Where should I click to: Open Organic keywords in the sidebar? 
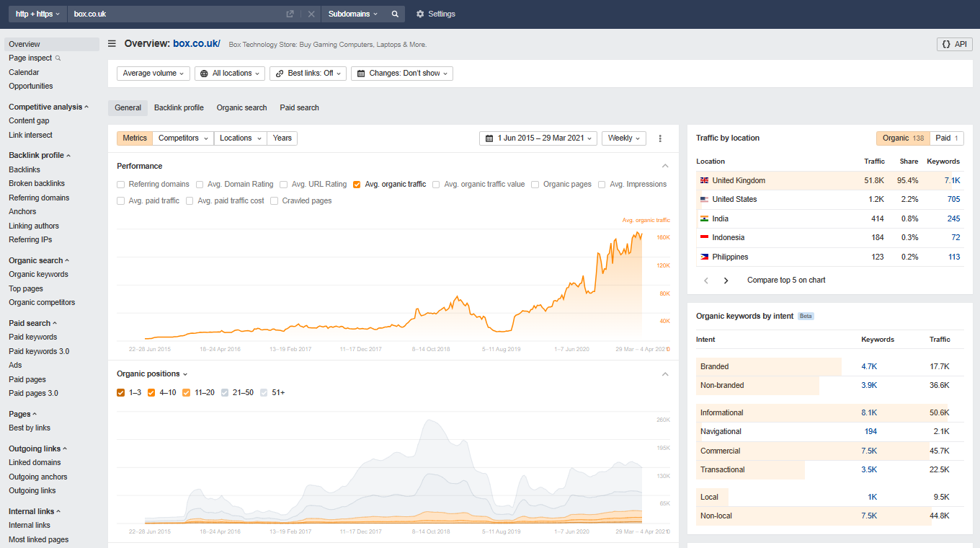[x=38, y=275]
